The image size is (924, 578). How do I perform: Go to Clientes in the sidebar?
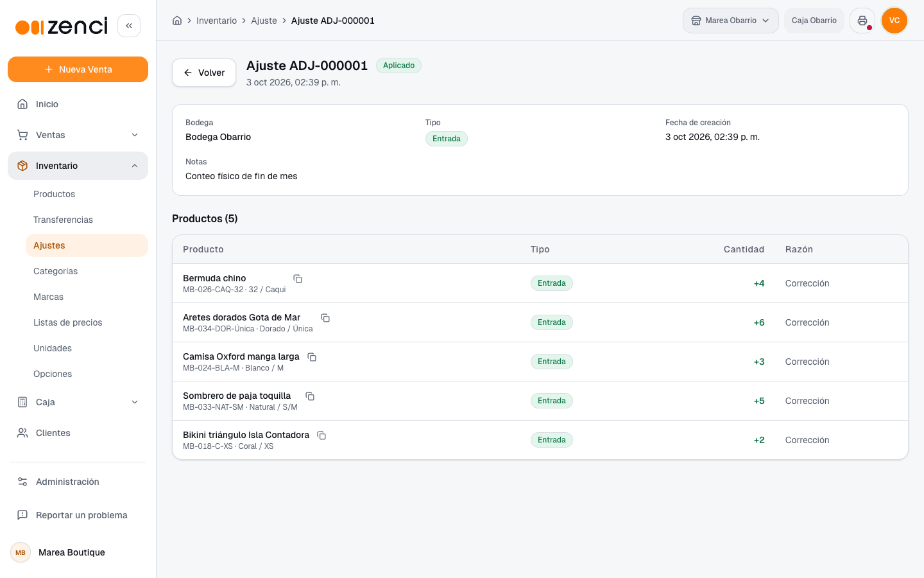coord(78,433)
